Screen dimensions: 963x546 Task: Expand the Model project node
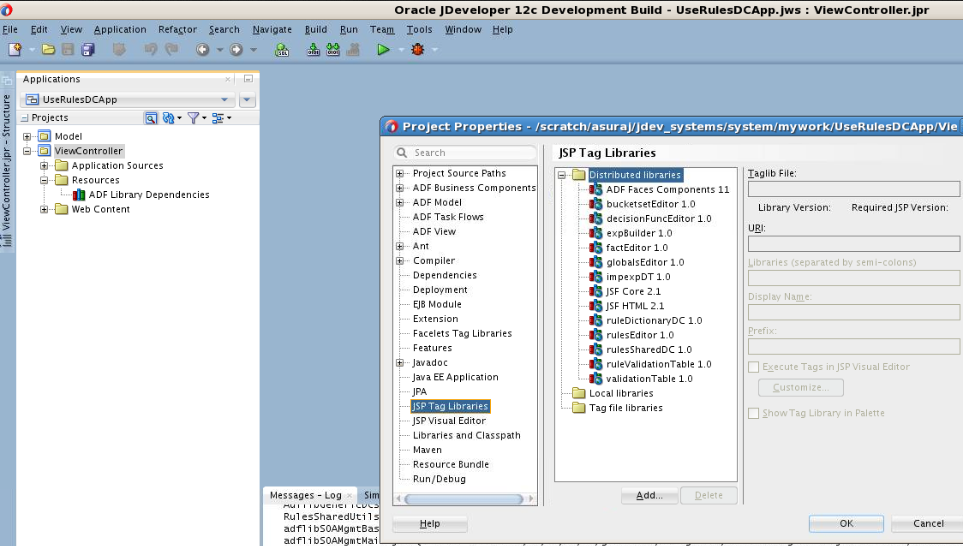click(x=27, y=136)
